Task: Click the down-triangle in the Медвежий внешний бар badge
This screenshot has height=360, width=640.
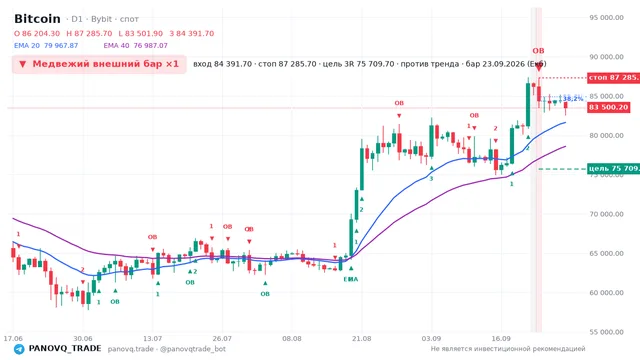Action: 23,64
